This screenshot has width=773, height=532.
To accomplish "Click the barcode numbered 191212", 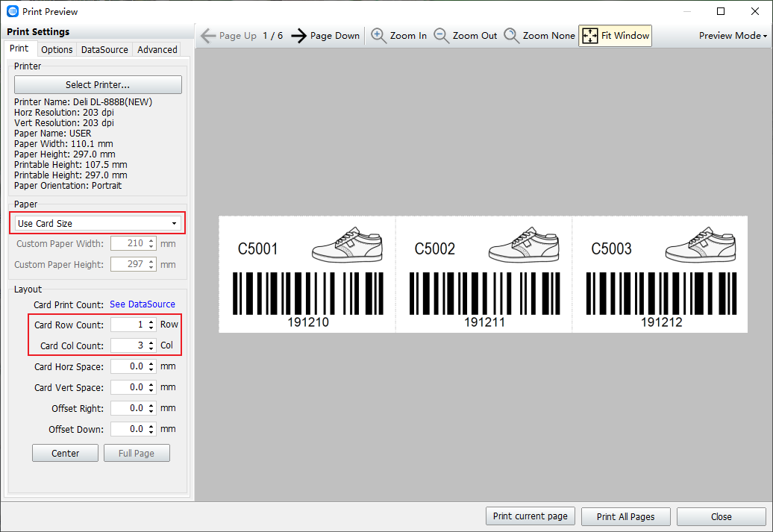I will click(x=661, y=293).
